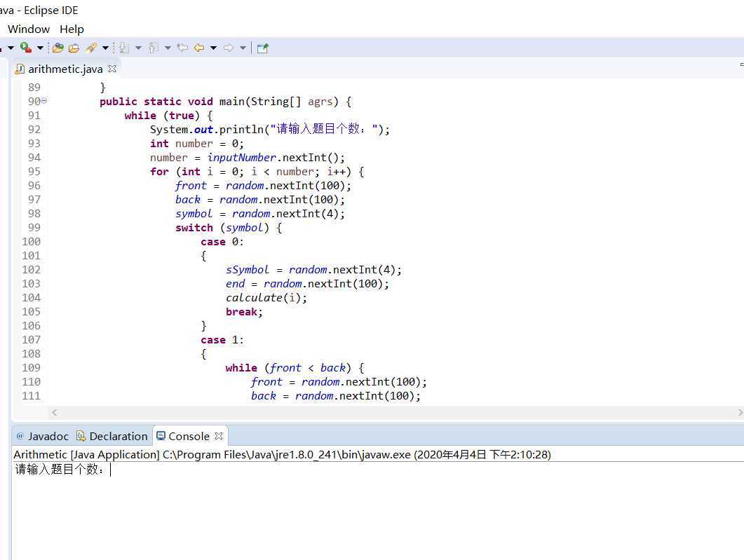The width and height of the screenshot is (744, 560).
Task: Open the Window menu
Action: point(29,29)
